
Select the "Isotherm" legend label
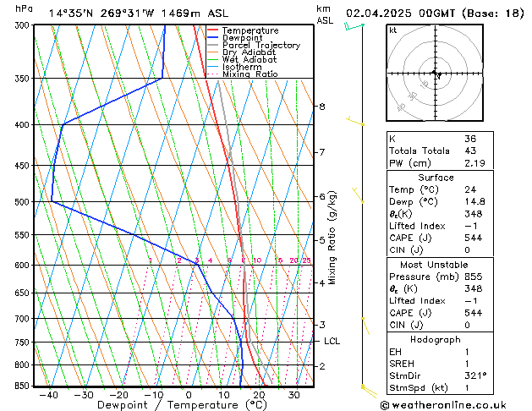[242, 67]
